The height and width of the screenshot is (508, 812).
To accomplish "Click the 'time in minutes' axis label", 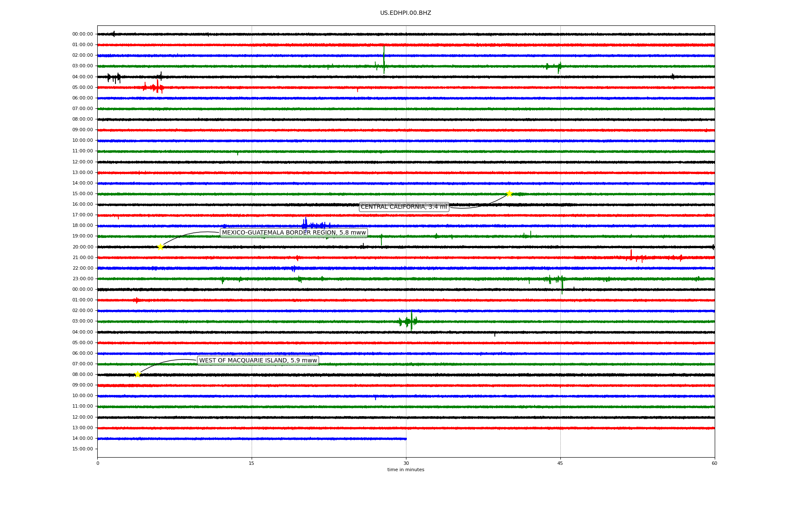I will pyautogui.click(x=406, y=469).
